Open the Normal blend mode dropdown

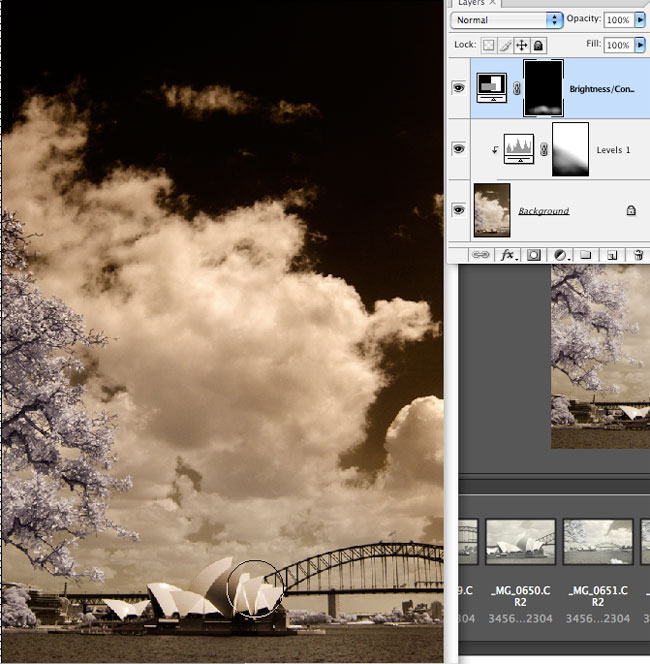(x=506, y=20)
